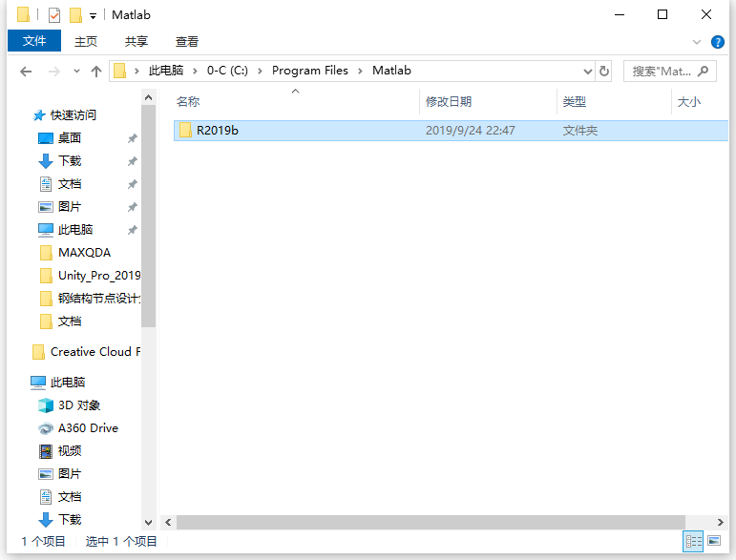This screenshot has width=736, height=560.
Task: Go up one folder level
Action: tap(96, 72)
